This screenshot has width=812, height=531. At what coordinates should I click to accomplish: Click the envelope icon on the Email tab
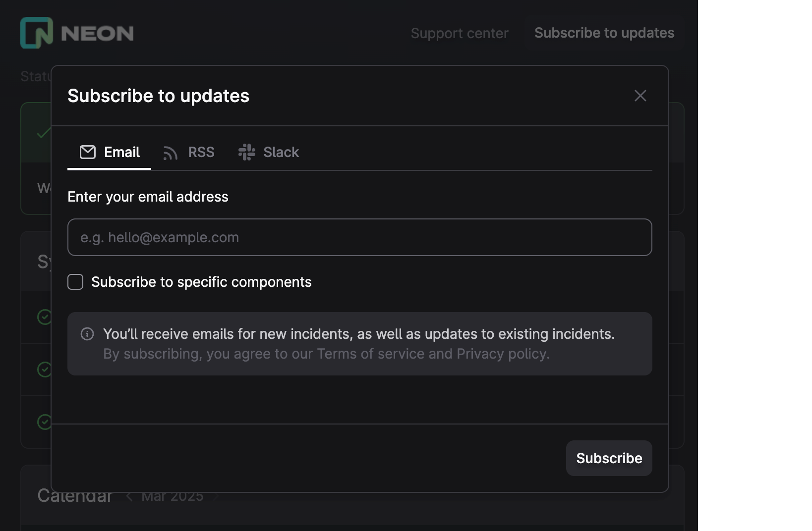87,152
